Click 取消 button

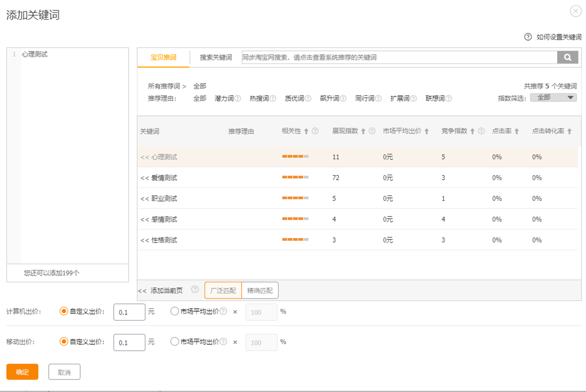pos(64,372)
